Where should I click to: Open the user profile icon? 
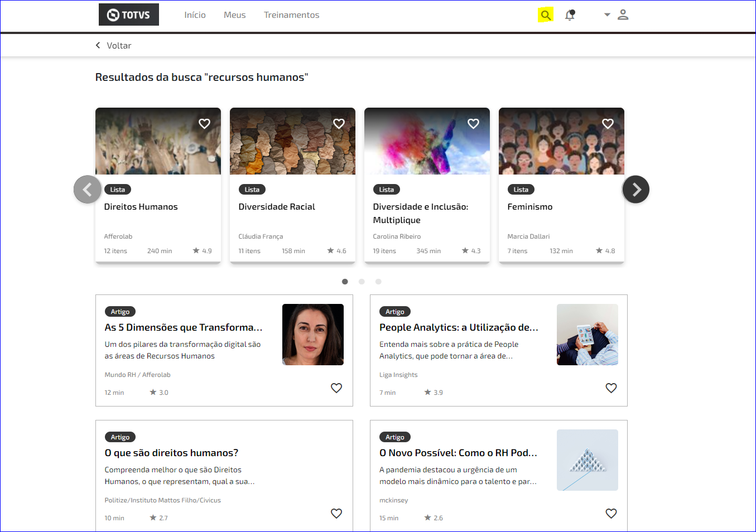tap(623, 15)
